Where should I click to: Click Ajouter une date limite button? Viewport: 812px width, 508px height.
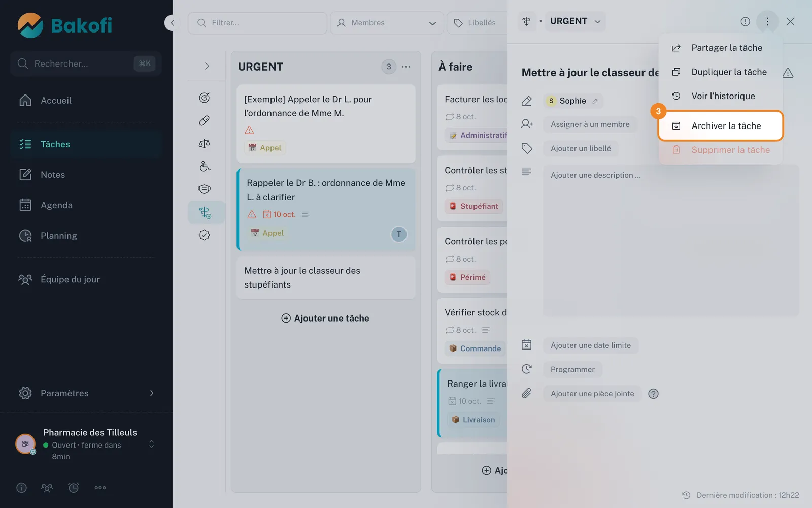pyautogui.click(x=591, y=345)
